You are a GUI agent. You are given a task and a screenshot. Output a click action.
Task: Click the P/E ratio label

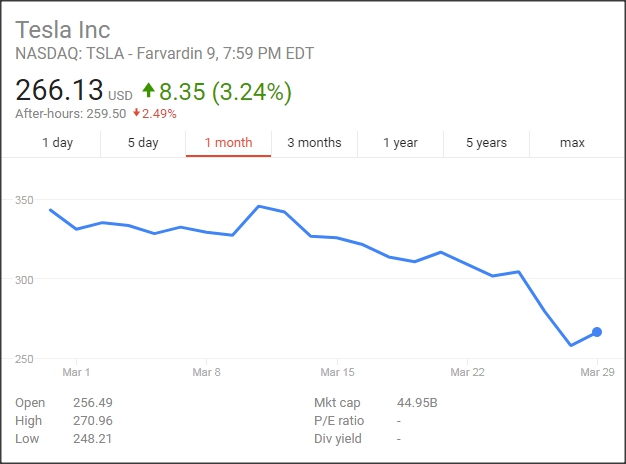[x=339, y=420]
